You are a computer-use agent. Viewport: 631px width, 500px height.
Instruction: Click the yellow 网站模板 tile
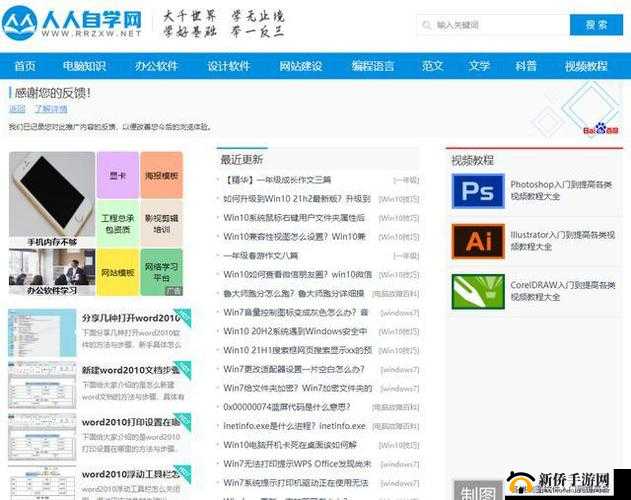coord(118,272)
